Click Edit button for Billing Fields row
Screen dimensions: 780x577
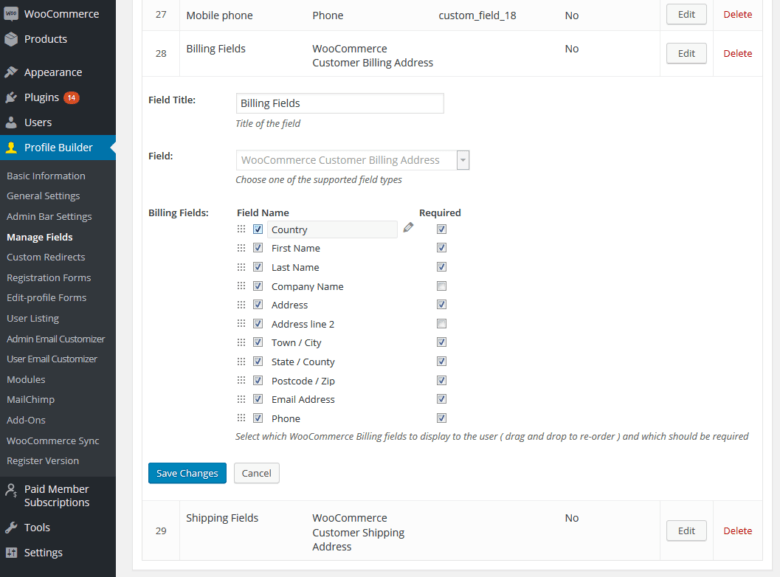click(686, 53)
